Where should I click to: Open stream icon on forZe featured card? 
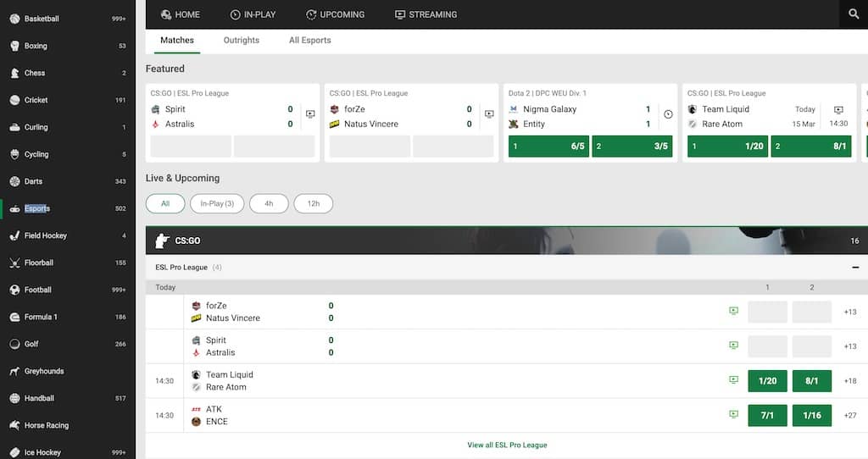pos(489,114)
